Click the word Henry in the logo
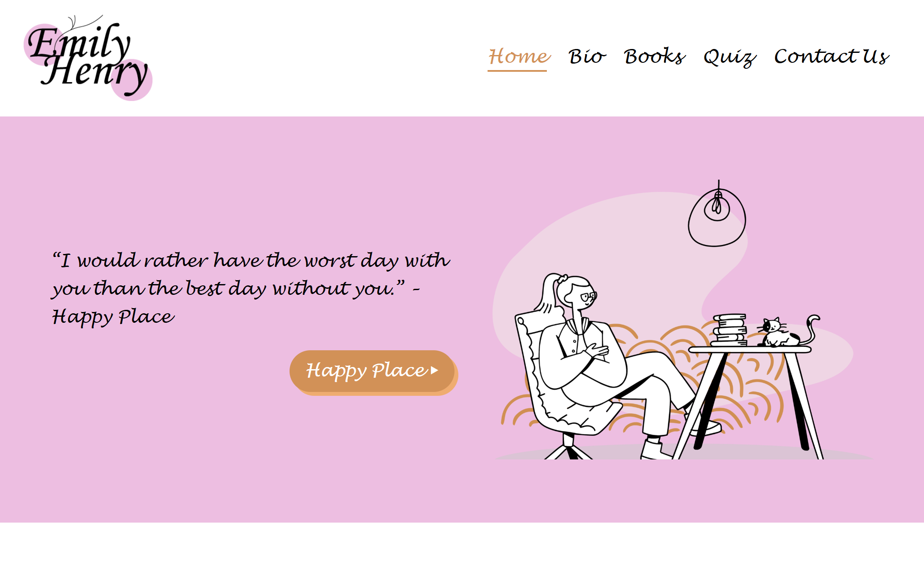The height and width of the screenshot is (563, 924). click(95, 74)
